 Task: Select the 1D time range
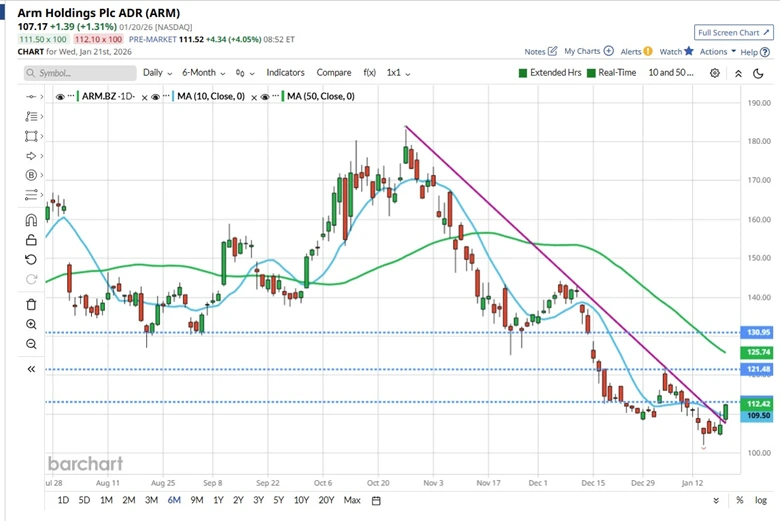pos(63,500)
